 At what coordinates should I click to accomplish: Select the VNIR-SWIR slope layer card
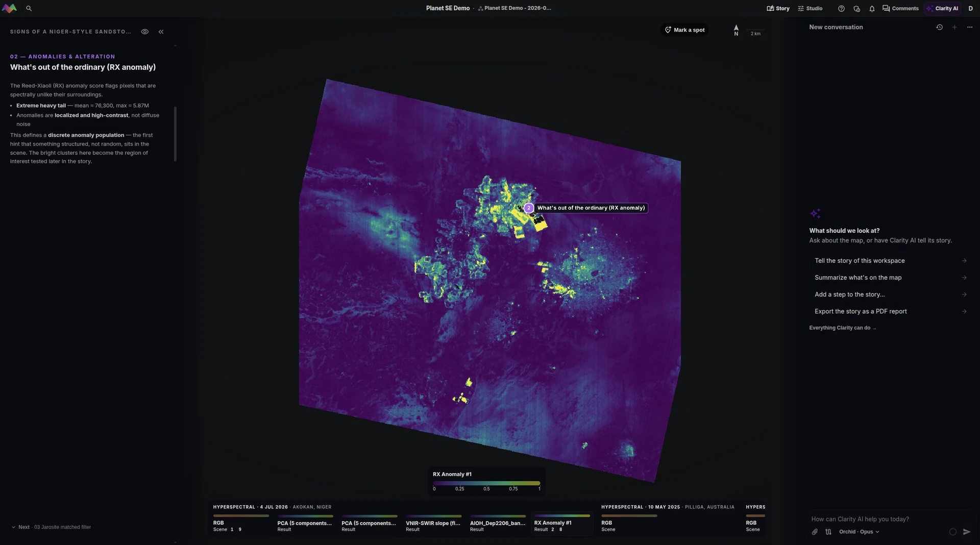(x=433, y=524)
